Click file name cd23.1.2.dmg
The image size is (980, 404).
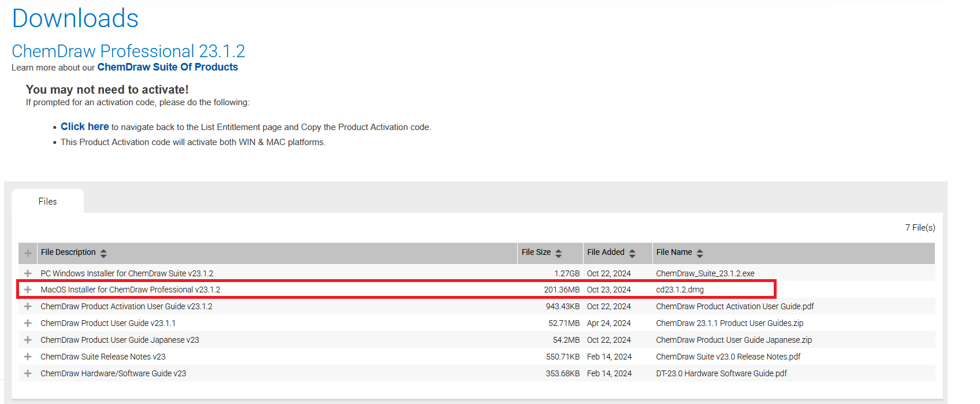(x=680, y=290)
